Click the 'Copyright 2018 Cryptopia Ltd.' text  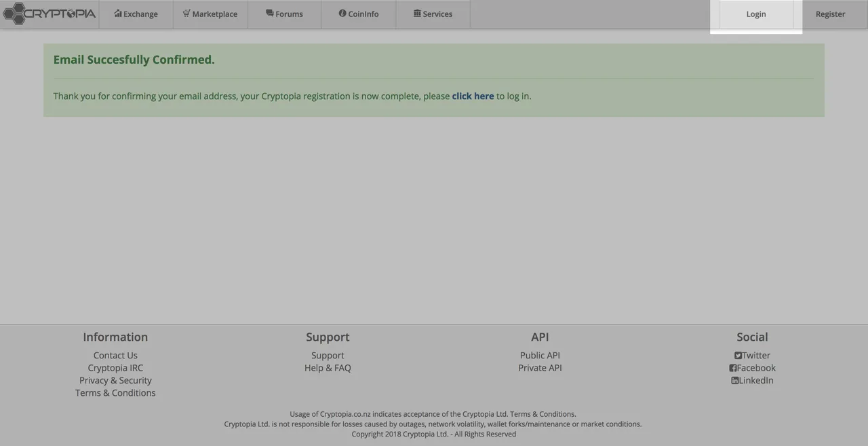400,434
